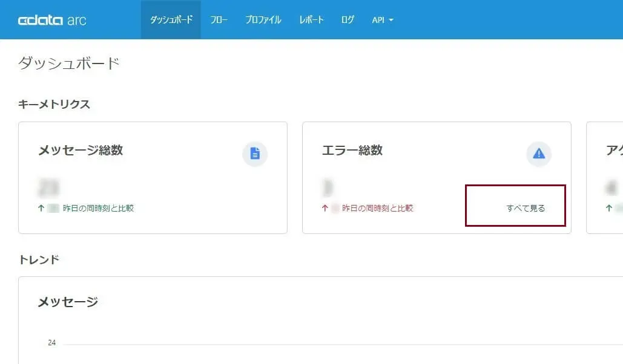The image size is (623, 364).
Task: Expand the API dropdown menu
Action: pyautogui.click(x=382, y=20)
